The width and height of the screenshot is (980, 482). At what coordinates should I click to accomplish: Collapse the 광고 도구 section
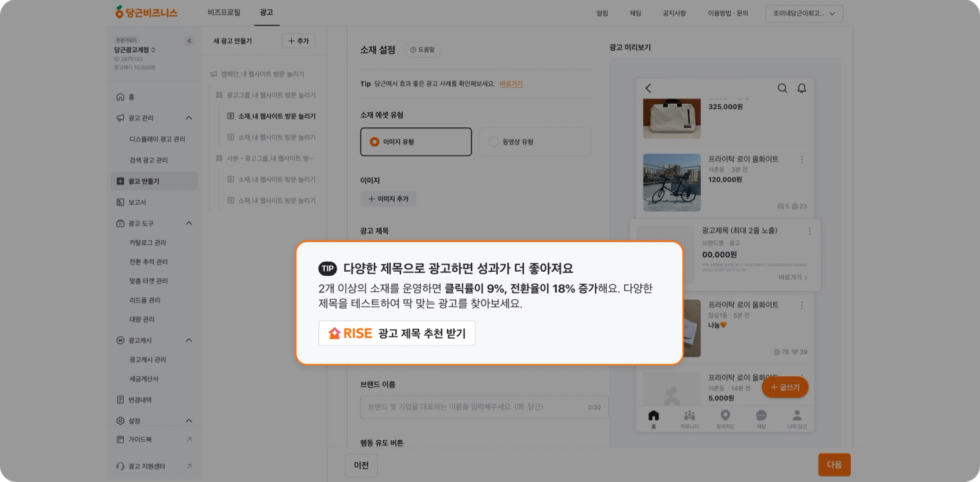189,223
